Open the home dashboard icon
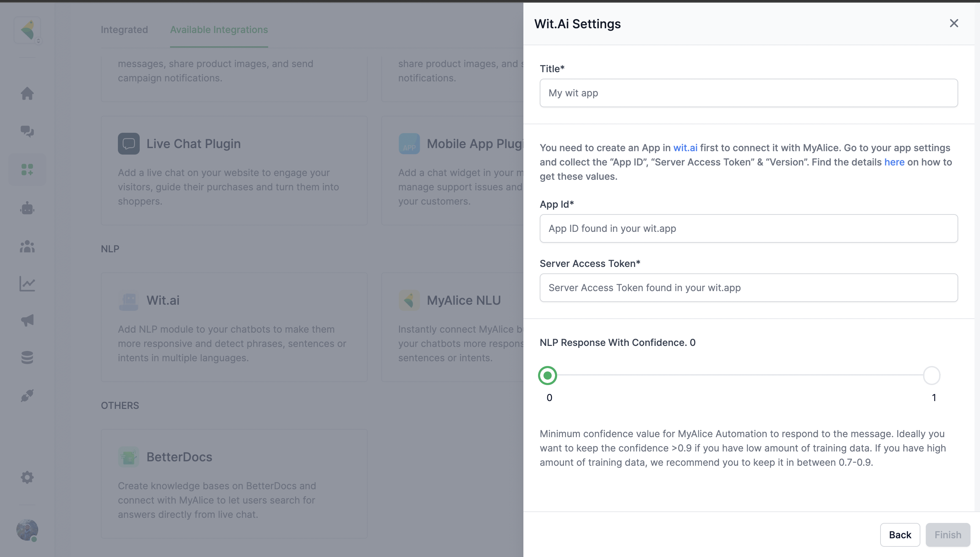 [27, 93]
